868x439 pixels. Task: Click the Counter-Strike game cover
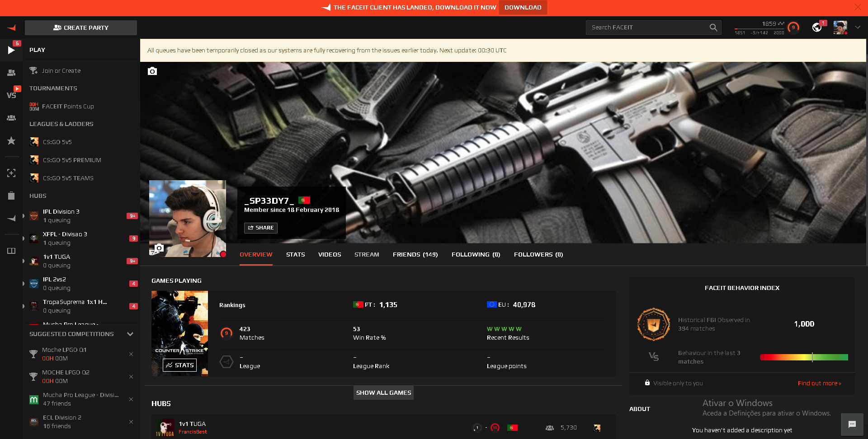179,333
